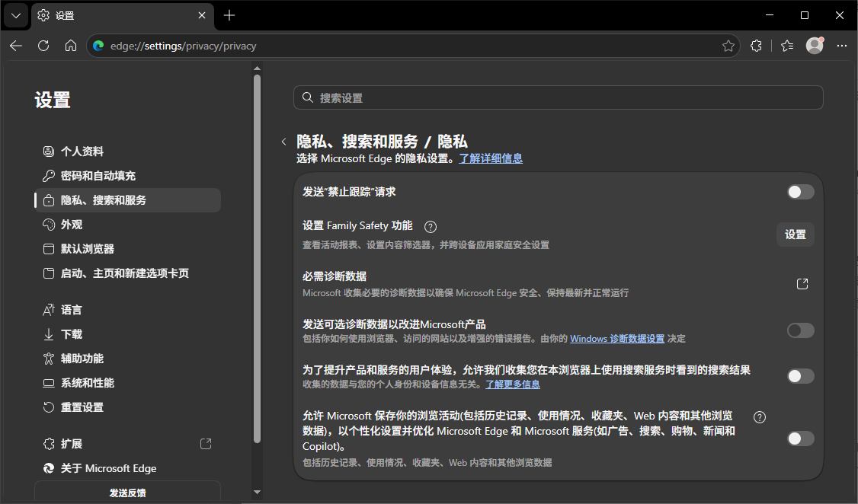Screen dimensions: 858x504
Task: Open 语言 settings section
Action: [x=127, y=310]
